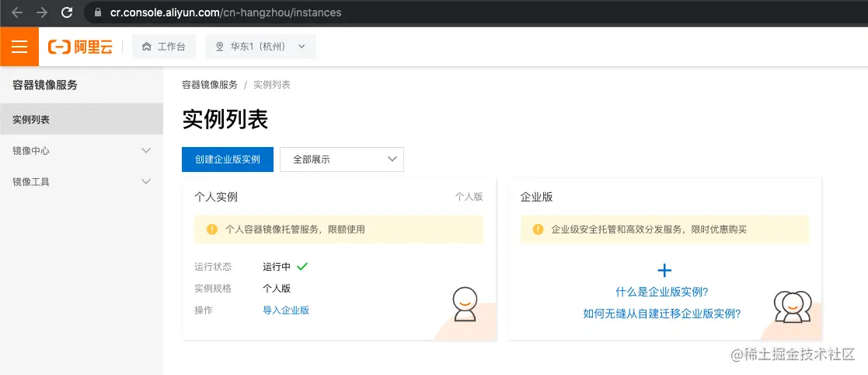Click the 个人版 tag in card header
This screenshot has width=868, height=375.
pos(469,197)
